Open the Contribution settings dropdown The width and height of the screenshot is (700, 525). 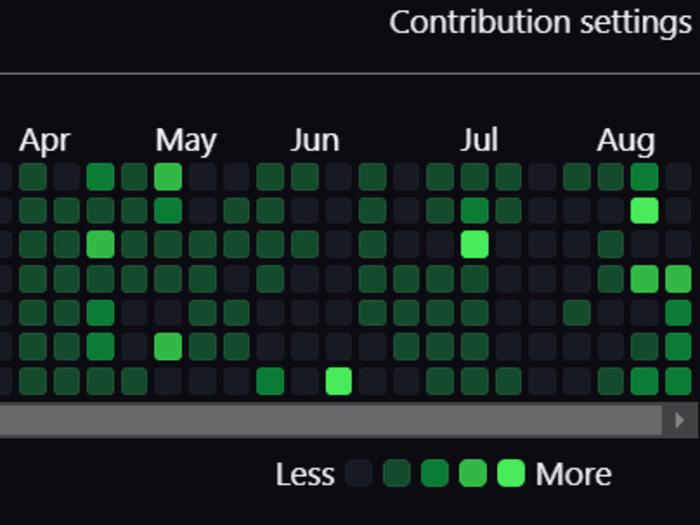pos(539,22)
